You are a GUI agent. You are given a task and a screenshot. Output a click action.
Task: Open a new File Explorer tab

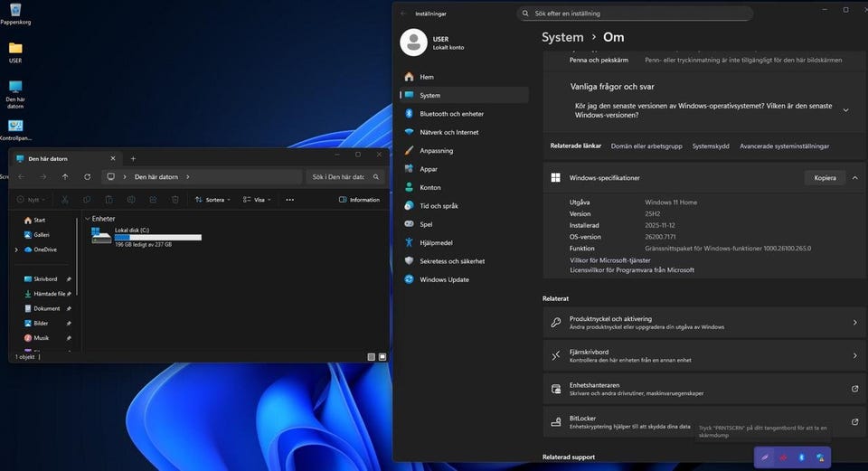[x=133, y=158]
